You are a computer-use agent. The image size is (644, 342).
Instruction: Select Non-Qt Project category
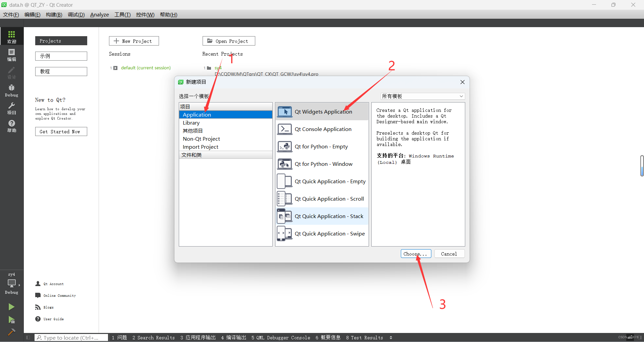coord(226,139)
